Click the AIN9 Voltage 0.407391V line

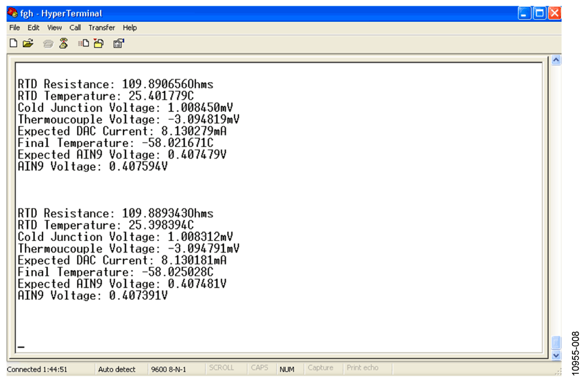pyautogui.click(x=92, y=296)
